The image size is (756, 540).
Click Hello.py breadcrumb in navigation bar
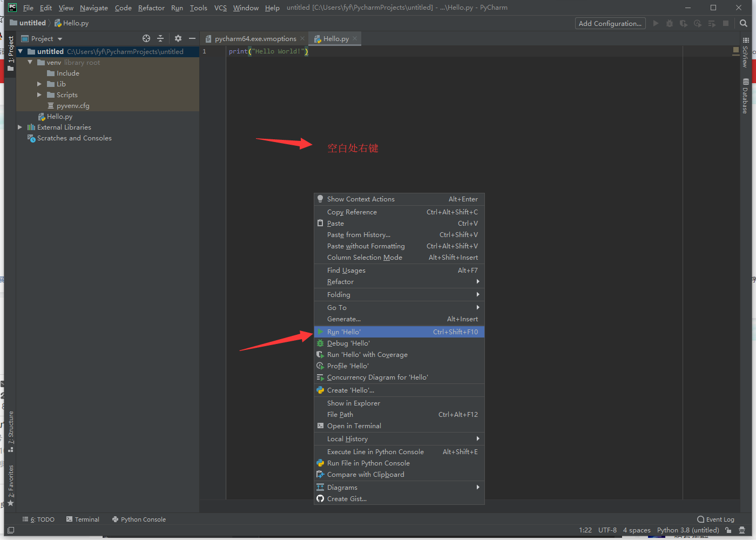point(71,23)
